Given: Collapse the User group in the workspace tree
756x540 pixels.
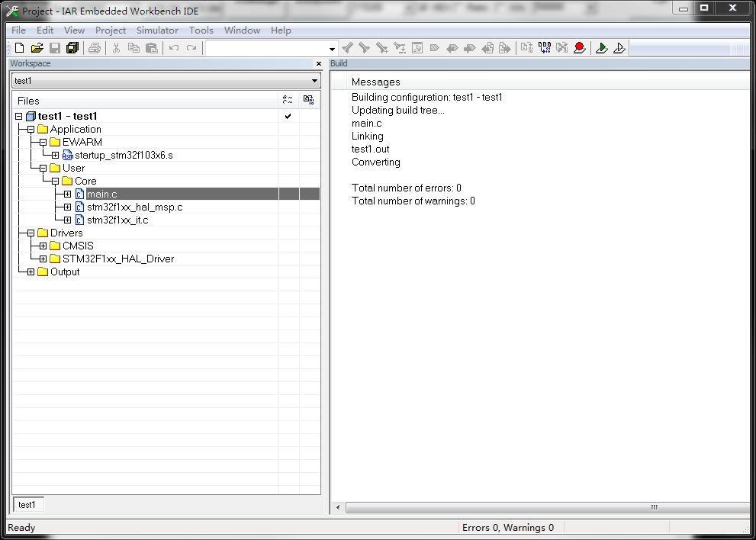Looking at the screenshot, I should point(43,168).
